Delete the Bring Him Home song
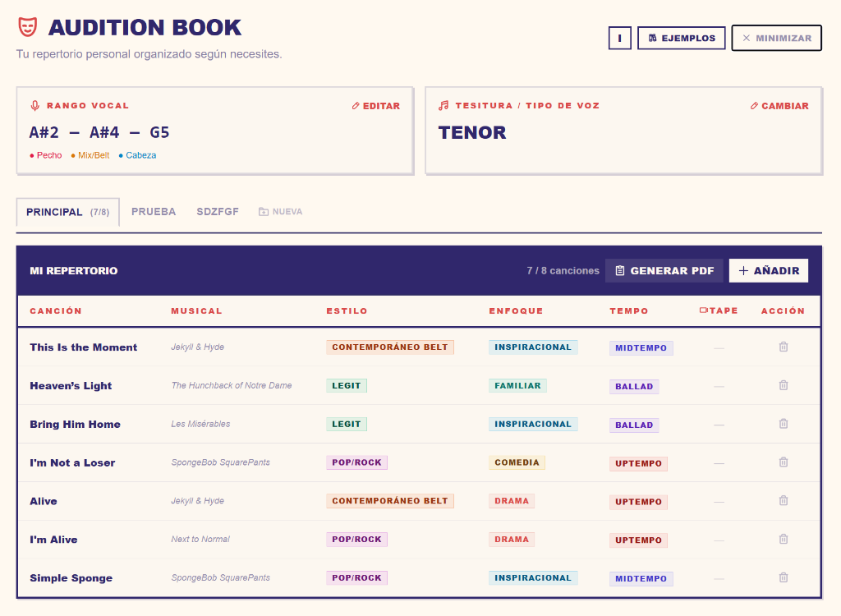This screenshot has width=841, height=616. click(x=783, y=424)
